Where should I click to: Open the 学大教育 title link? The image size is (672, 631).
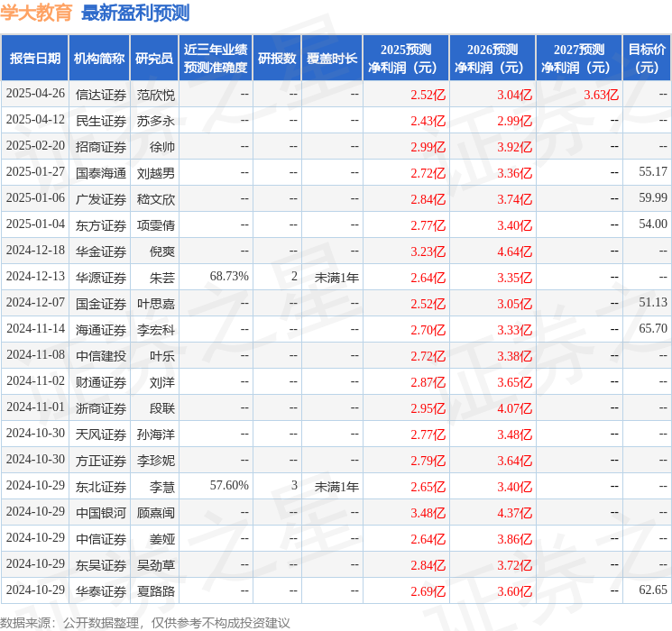[x=36, y=13]
